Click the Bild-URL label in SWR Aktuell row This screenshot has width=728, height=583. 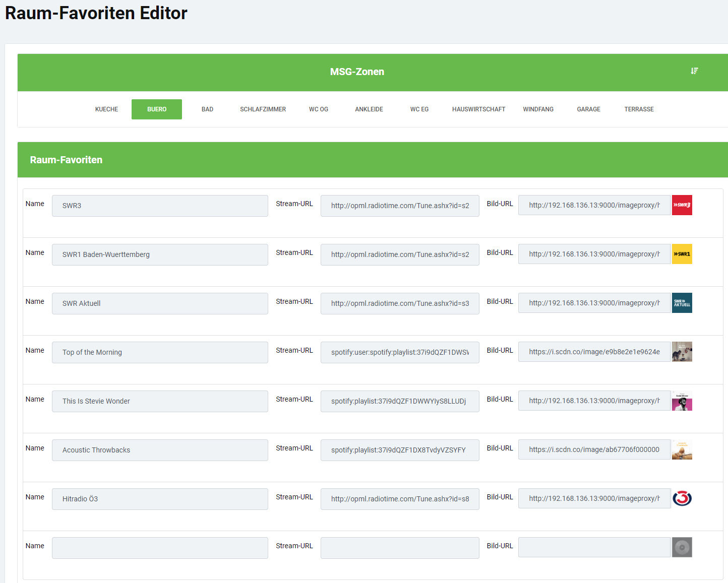point(500,301)
